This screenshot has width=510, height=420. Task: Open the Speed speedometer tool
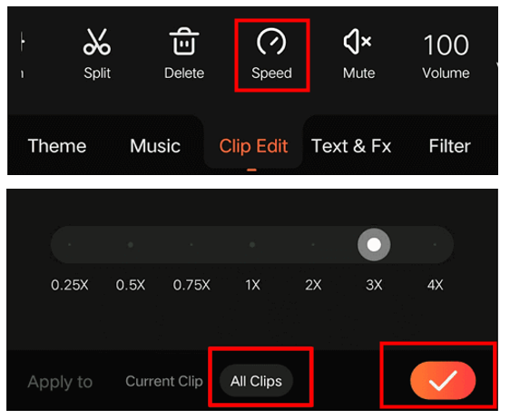(271, 54)
